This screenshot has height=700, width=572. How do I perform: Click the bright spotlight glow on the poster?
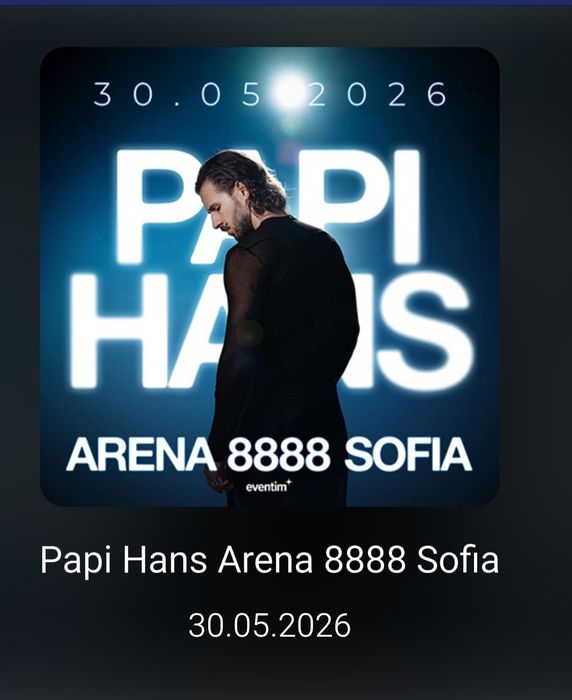tap(288, 91)
